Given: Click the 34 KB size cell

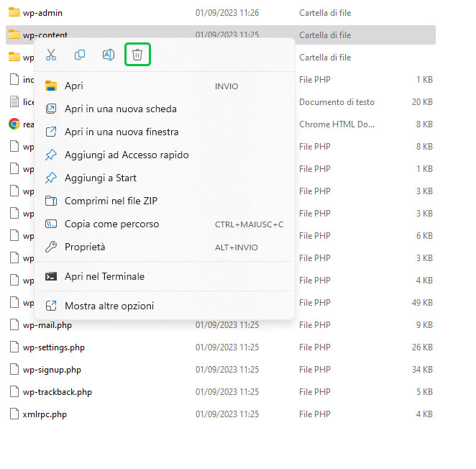Looking at the screenshot, I should coord(422,369).
